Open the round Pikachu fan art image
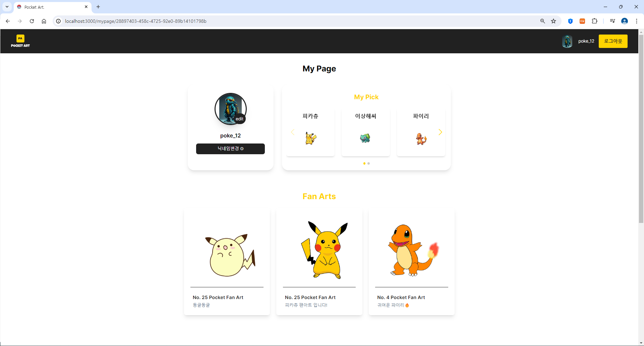Viewport: 644px width, 346px height. point(230,255)
